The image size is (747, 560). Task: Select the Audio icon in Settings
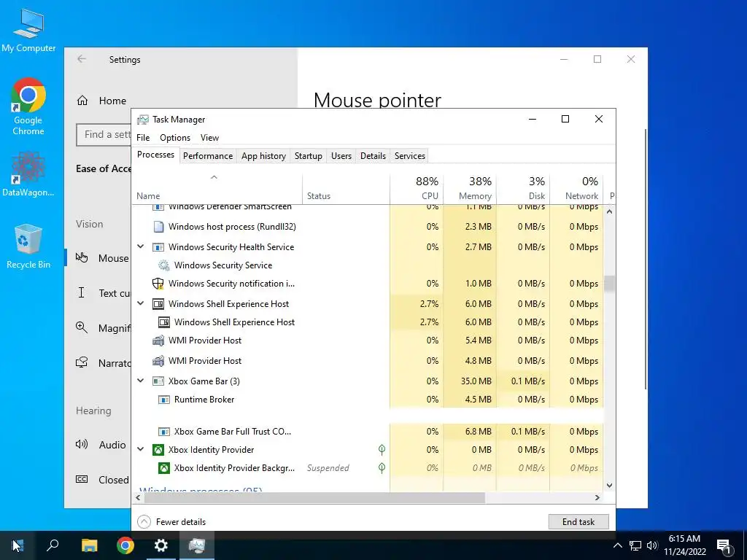pos(82,444)
